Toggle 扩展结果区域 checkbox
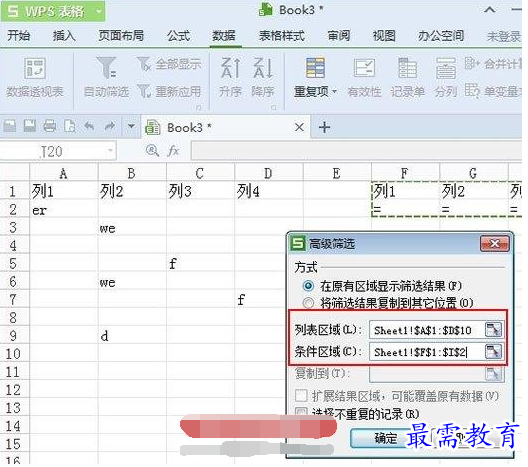This screenshot has width=528, height=467. point(301,397)
